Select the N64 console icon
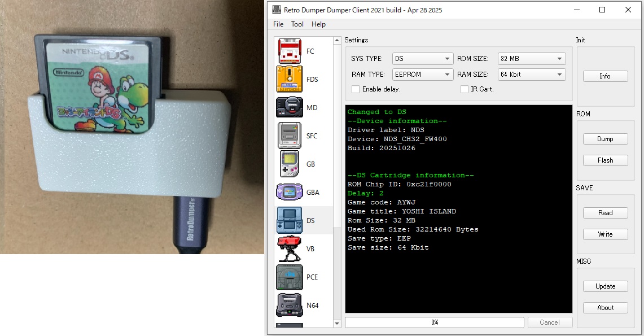644x336 pixels. click(x=290, y=305)
